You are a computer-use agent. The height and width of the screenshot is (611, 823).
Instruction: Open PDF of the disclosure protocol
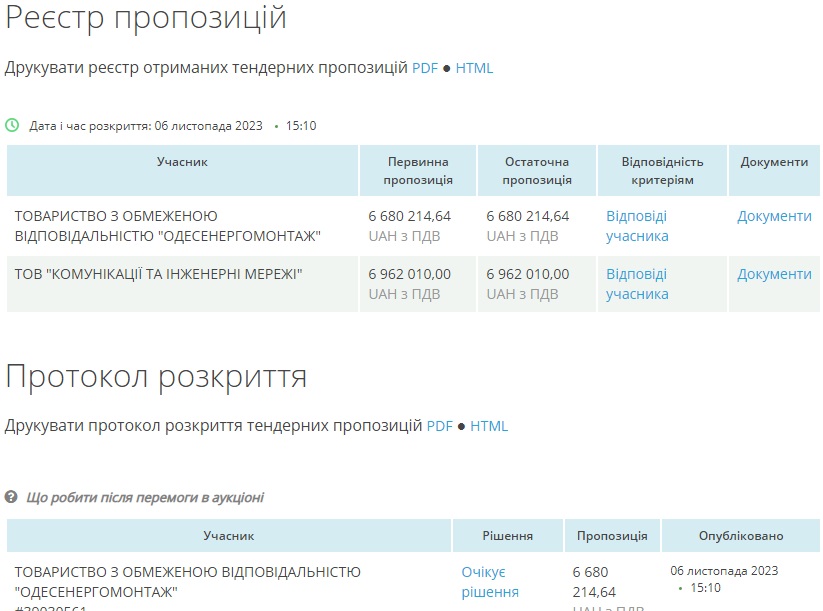440,426
